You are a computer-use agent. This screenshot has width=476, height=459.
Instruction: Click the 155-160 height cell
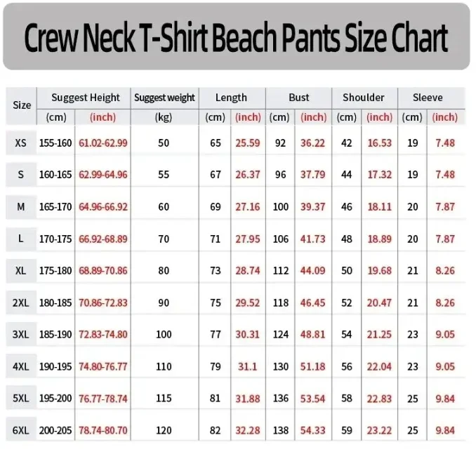[x=55, y=143]
